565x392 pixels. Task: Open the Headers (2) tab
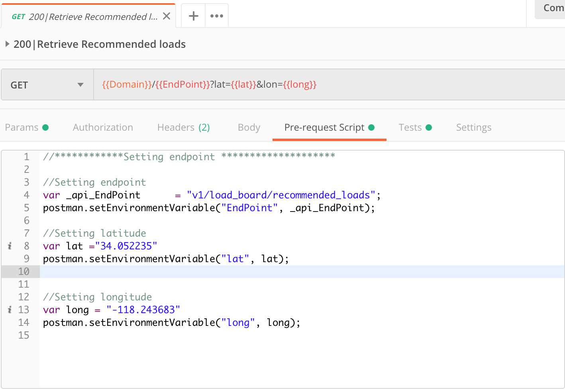[184, 127]
